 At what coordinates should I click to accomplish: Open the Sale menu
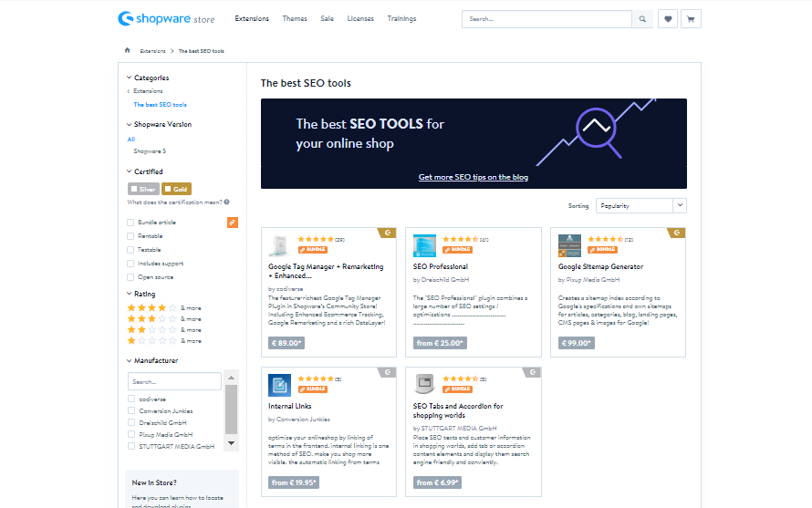coord(327,18)
